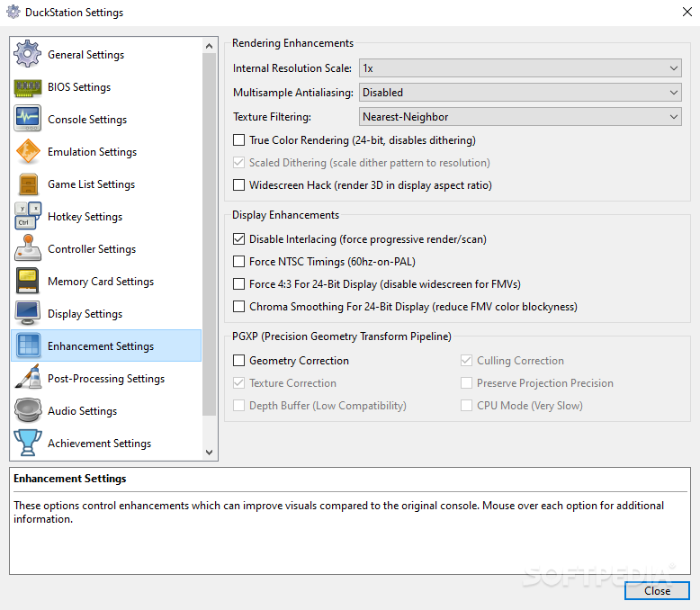Select General Settings label in the sidebar
Viewport: 700px width, 610px height.
[85, 55]
